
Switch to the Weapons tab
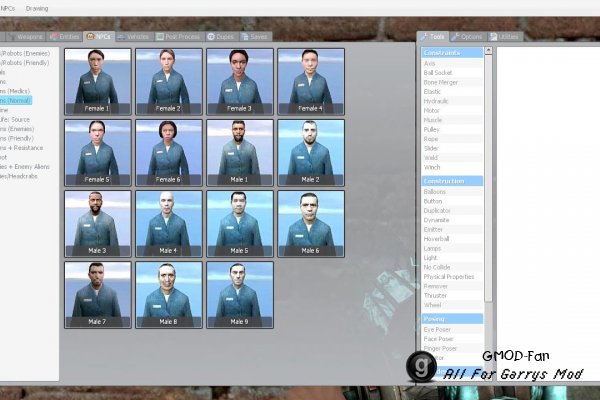coord(26,37)
